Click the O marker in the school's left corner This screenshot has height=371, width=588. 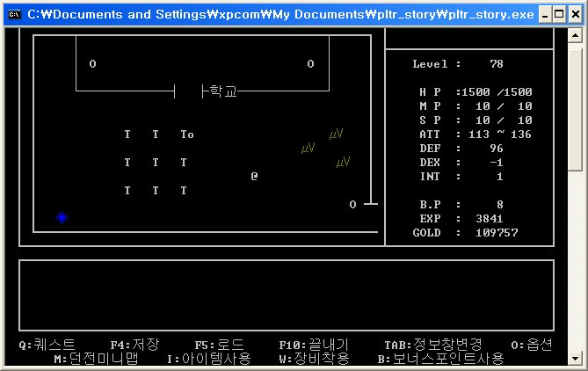point(92,64)
